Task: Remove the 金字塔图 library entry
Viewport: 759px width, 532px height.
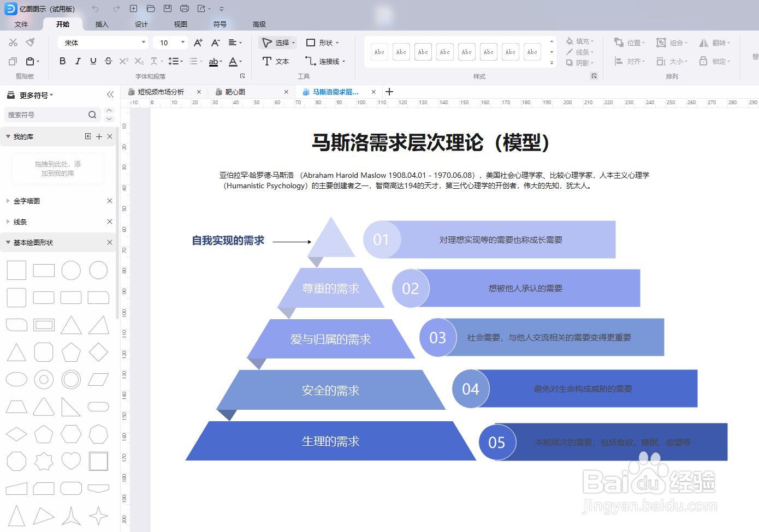Action: 110,200
